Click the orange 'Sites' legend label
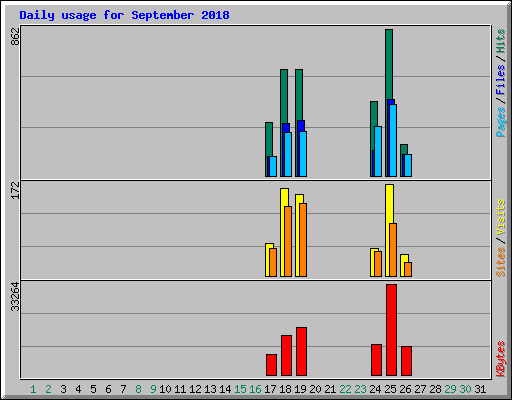Screen dimensions: 512x400 click(500, 262)
